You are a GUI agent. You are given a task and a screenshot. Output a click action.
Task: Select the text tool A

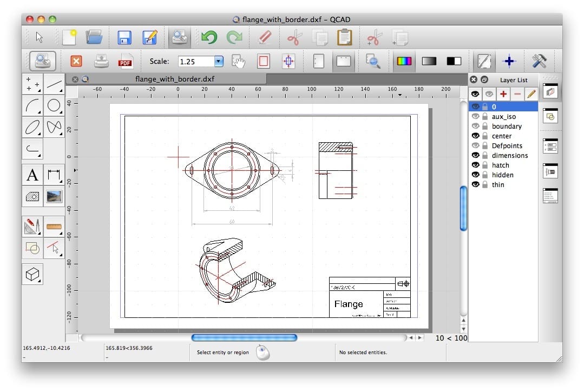32,175
